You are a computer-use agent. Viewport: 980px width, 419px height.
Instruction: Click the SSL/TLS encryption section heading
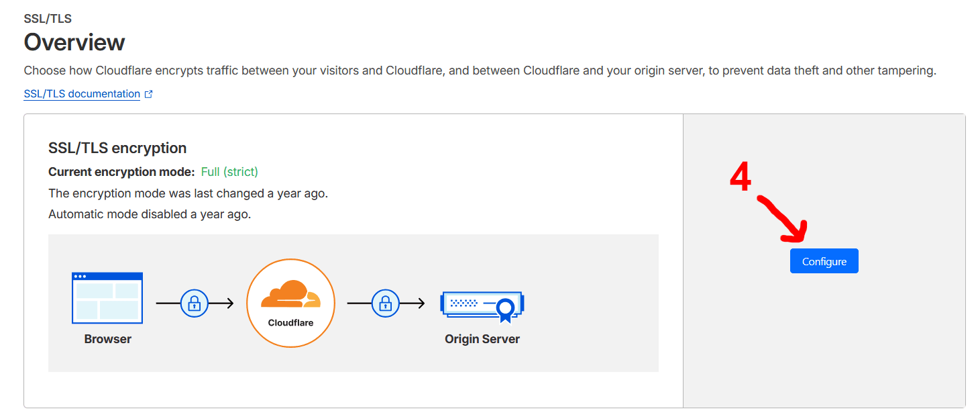tap(117, 148)
